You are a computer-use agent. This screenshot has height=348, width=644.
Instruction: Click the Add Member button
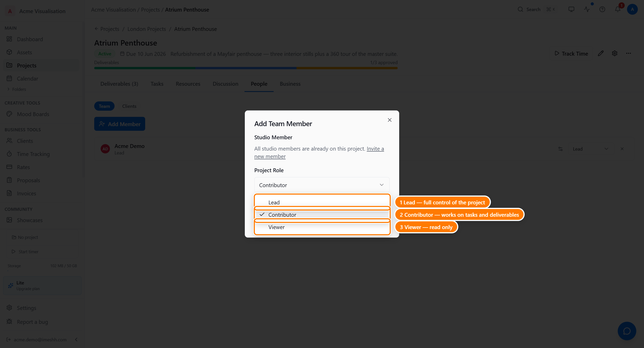[119, 124]
